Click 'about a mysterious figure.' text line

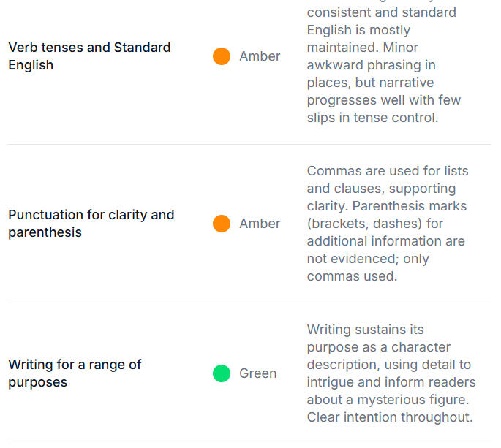tap(386, 400)
